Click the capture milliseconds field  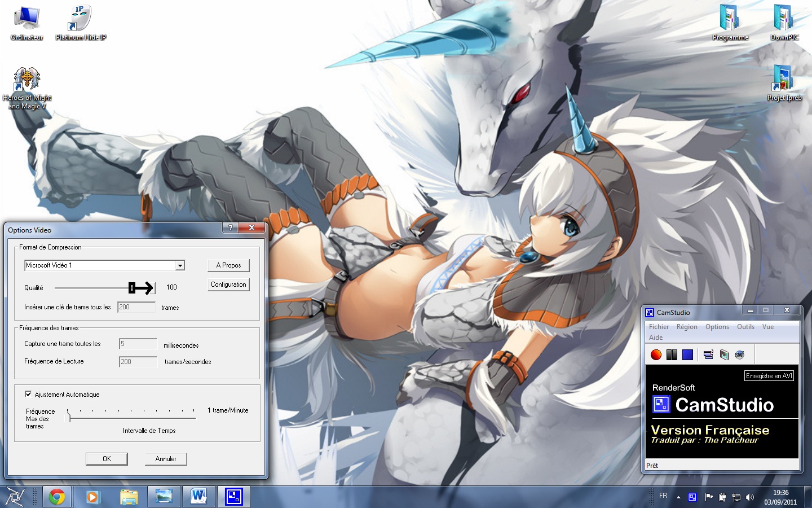(x=138, y=344)
